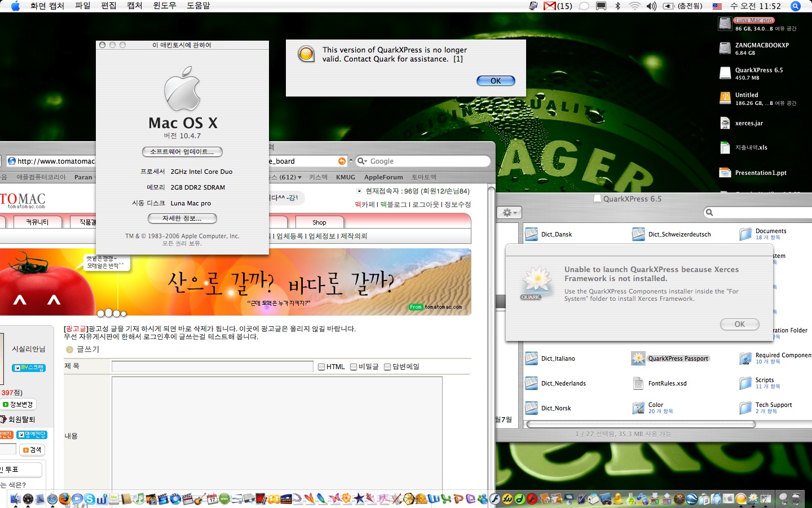The height and width of the screenshot is (508, 812).
Task: Open the Finder gear action menu
Action: (x=509, y=212)
